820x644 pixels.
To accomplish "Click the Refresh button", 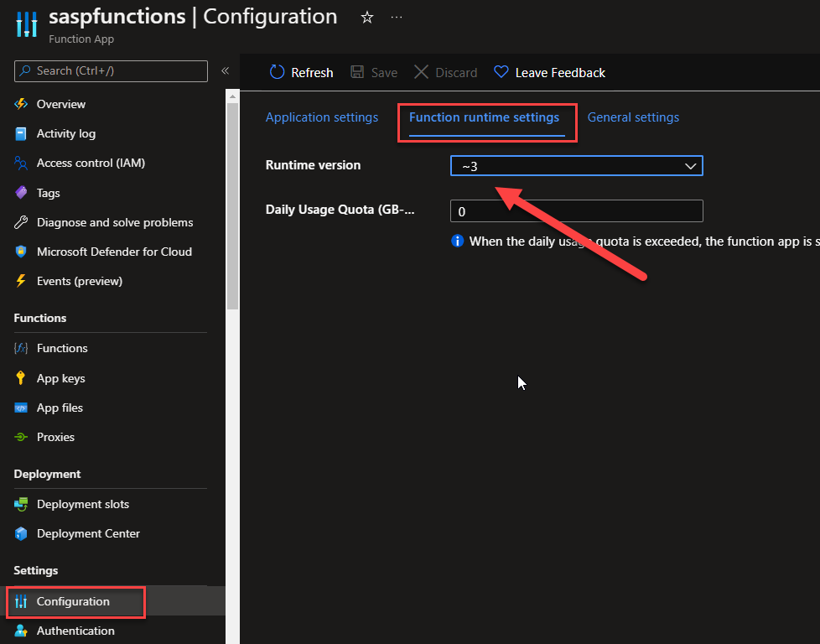I will coord(301,73).
